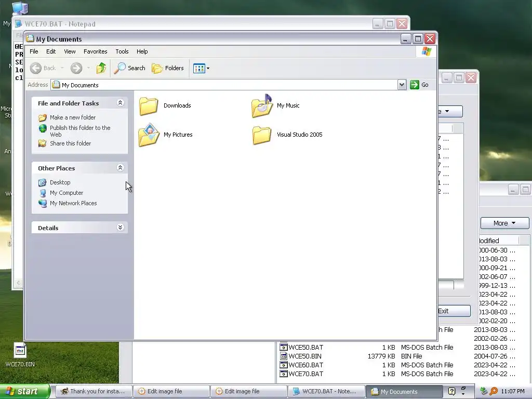Select the My Pictures folder icon
Image resolution: width=532 pixels, height=399 pixels.
coord(149,135)
